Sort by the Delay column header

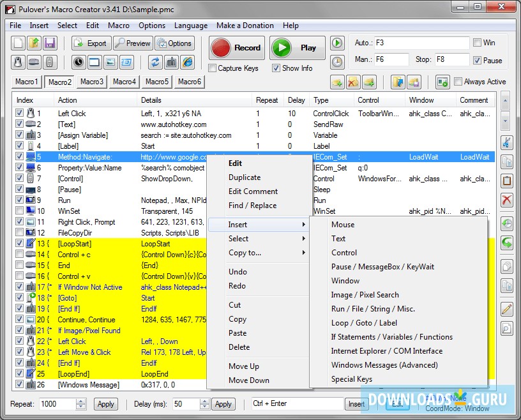click(296, 100)
